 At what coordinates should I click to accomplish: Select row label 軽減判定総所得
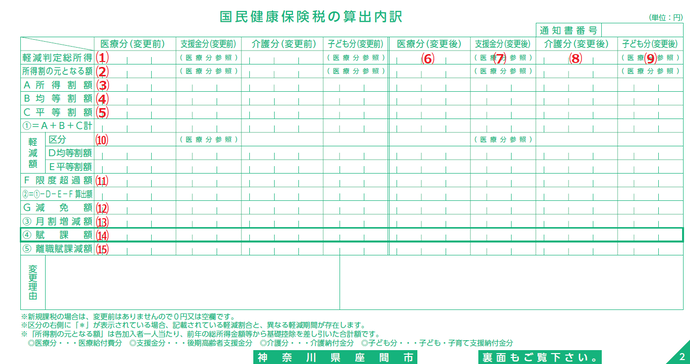(57, 58)
